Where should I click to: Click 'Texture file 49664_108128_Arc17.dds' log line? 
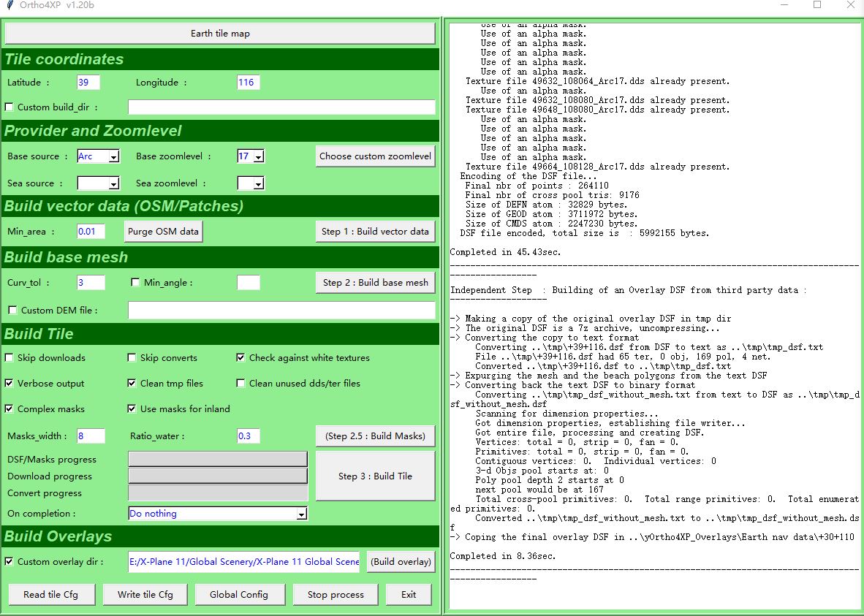tap(597, 167)
